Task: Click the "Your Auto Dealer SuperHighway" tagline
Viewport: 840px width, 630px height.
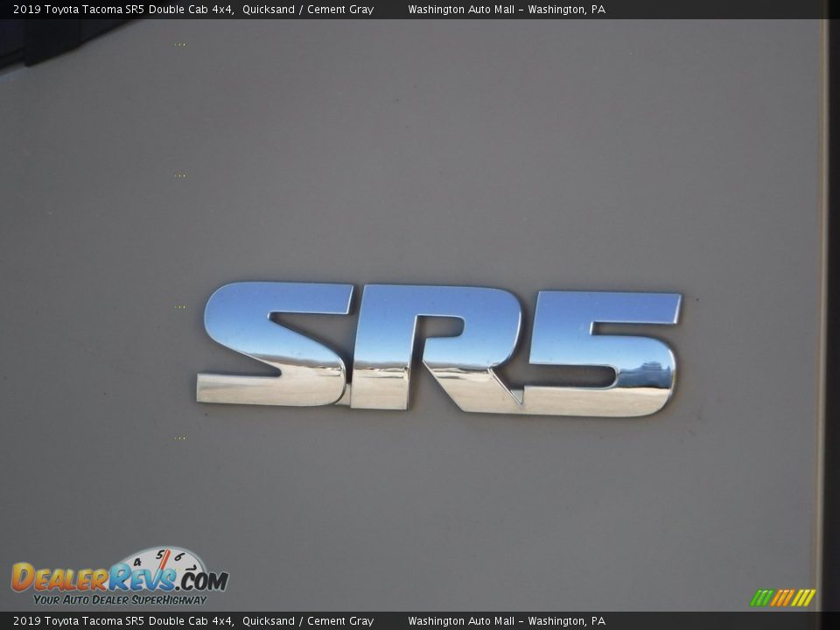Action: (x=120, y=600)
